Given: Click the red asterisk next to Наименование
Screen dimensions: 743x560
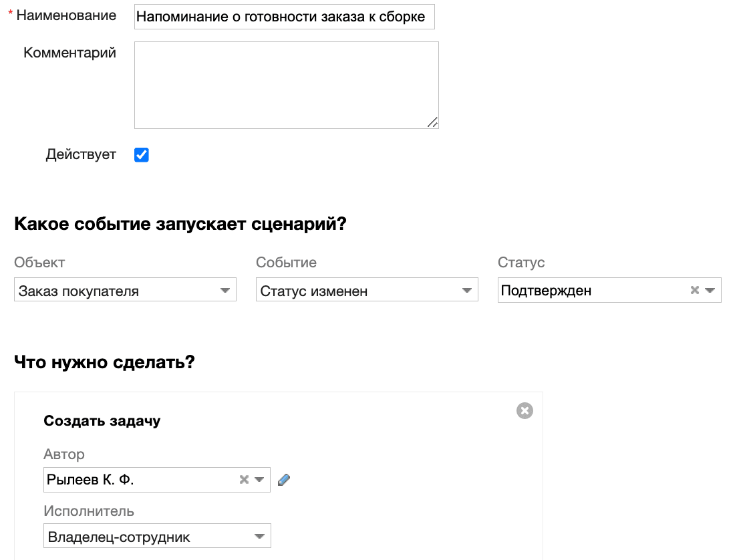Looking at the screenshot, I should (x=9, y=12).
